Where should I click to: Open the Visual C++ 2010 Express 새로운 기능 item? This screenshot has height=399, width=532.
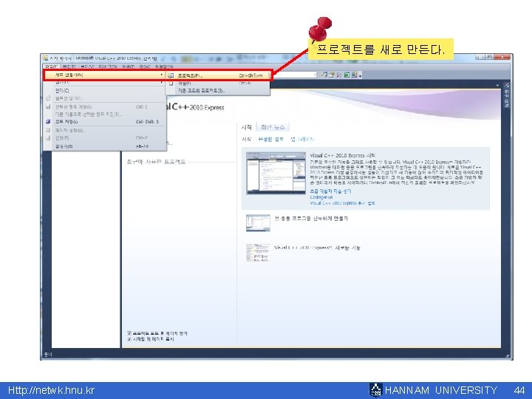tap(317, 248)
